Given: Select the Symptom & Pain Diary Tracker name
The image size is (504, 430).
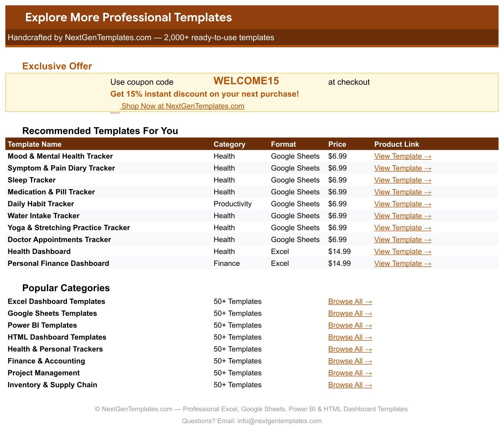Looking at the screenshot, I should (61, 168).
